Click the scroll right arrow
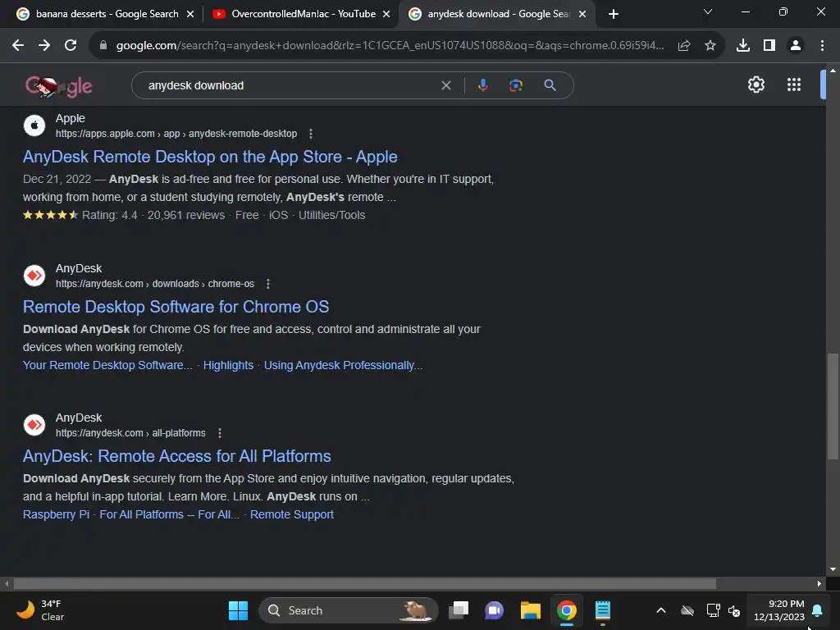 click(819, 583)
